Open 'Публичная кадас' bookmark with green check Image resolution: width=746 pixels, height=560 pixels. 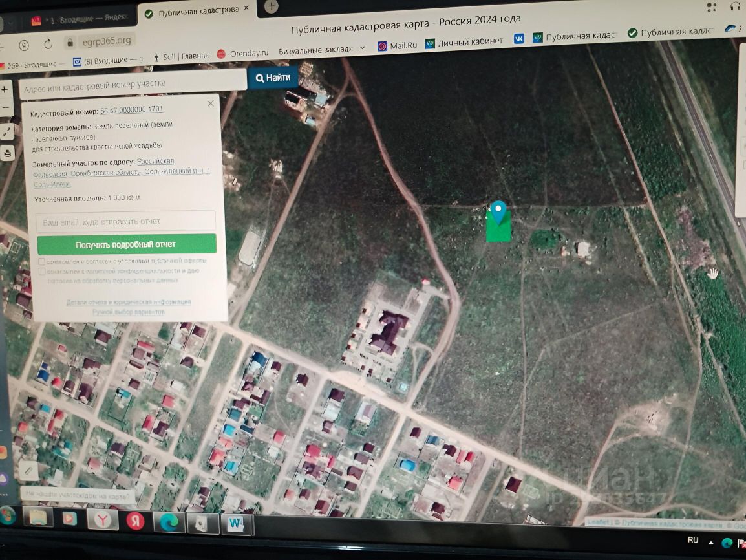[x=671, y=32]
